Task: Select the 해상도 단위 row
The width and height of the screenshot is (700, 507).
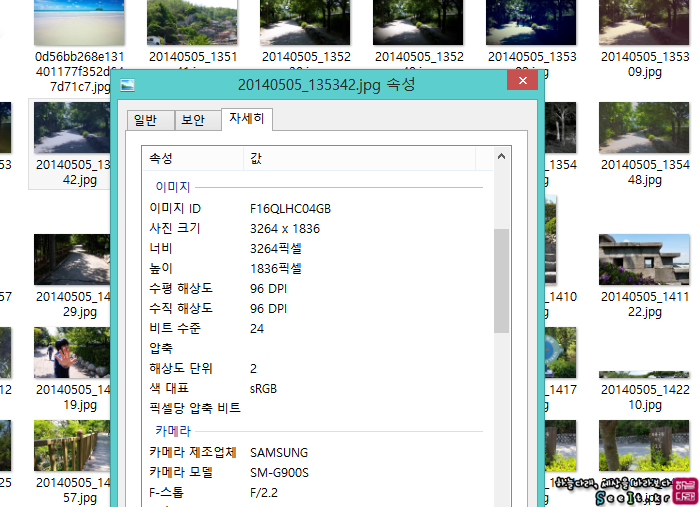Action: coord(318,369)
